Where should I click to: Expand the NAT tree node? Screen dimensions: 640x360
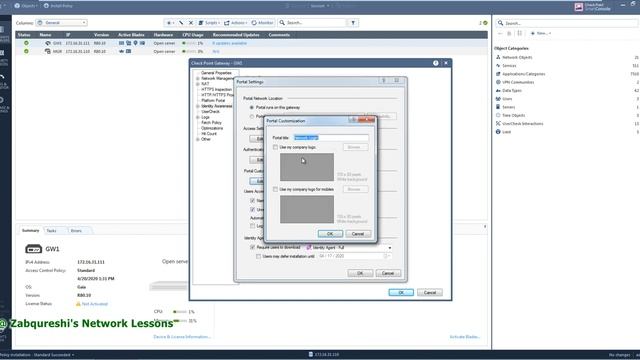coord(198,84)
